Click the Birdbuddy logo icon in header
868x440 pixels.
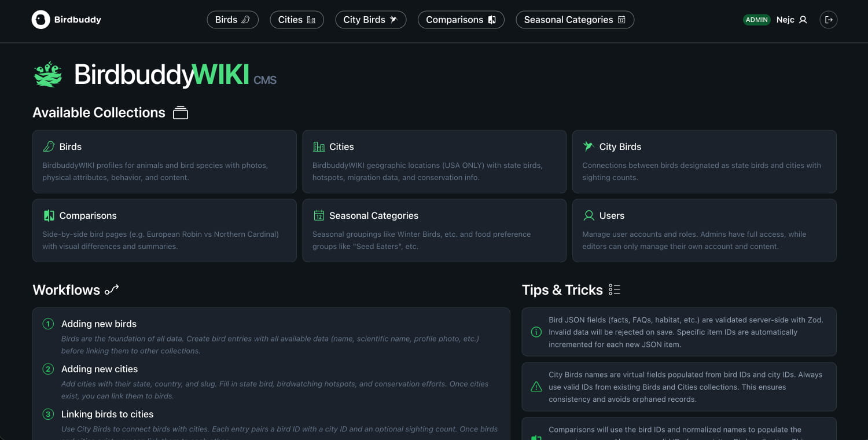click(41, 20)
